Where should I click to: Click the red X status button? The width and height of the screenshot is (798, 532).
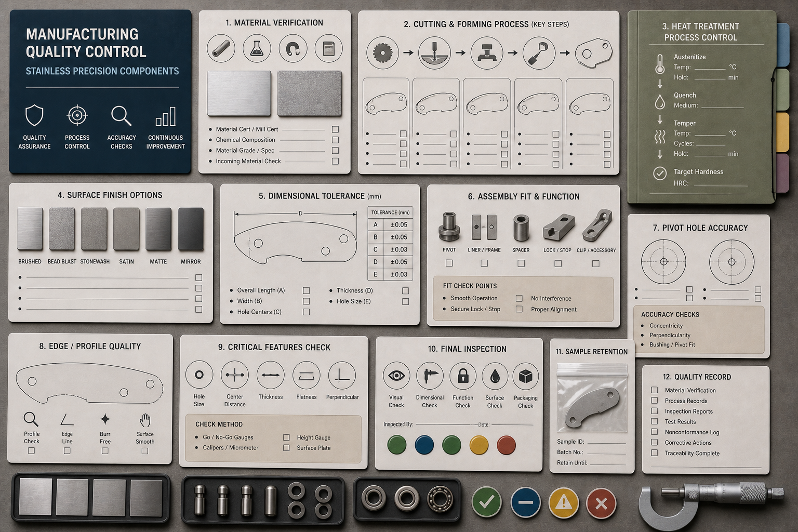pos(601,503)
